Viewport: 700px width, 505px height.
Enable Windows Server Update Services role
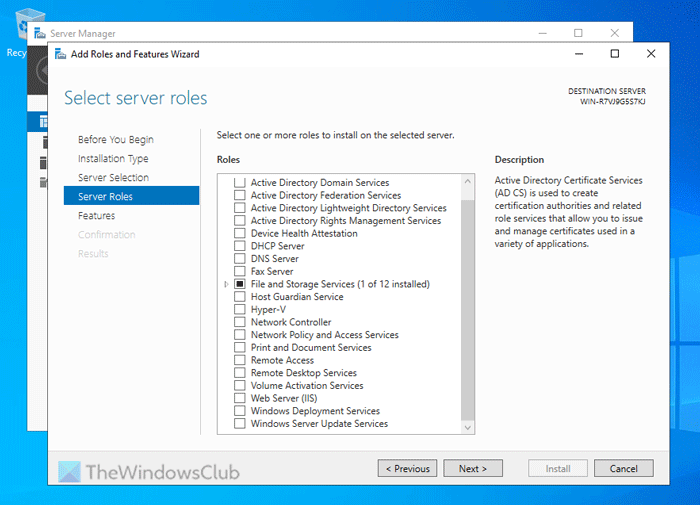[240, 423]
